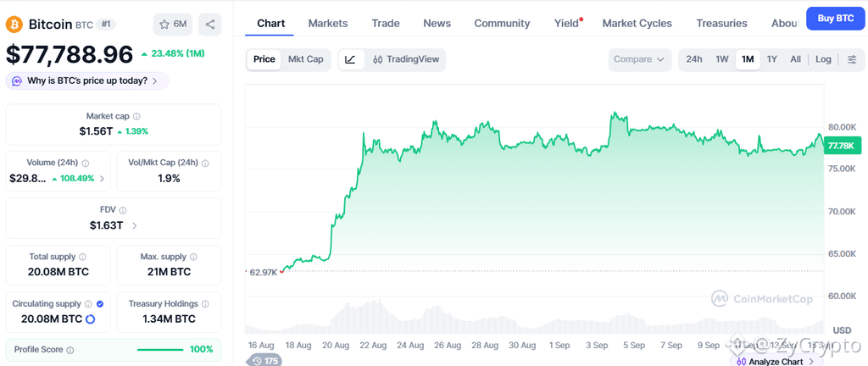Switch to TradingView chart mode
The width and height of the screenshot is (868, 366).
point(406,59)
